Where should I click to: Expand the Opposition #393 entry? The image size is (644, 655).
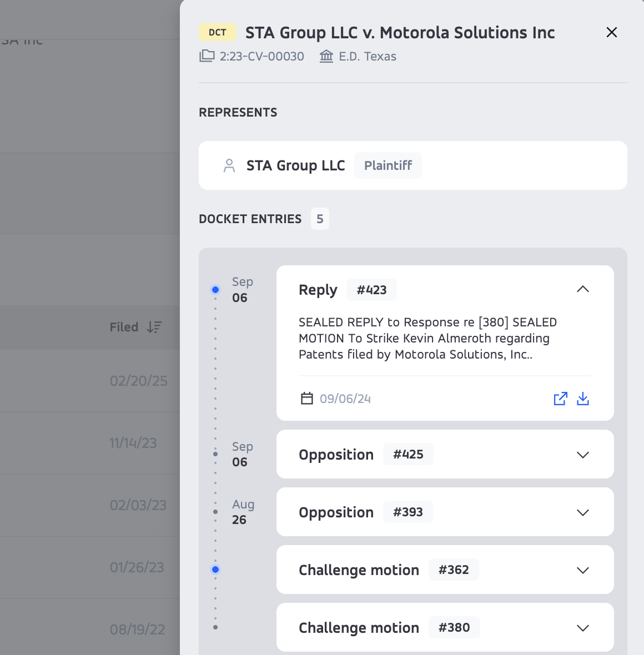pyautogui.click(x=582, y=512)
